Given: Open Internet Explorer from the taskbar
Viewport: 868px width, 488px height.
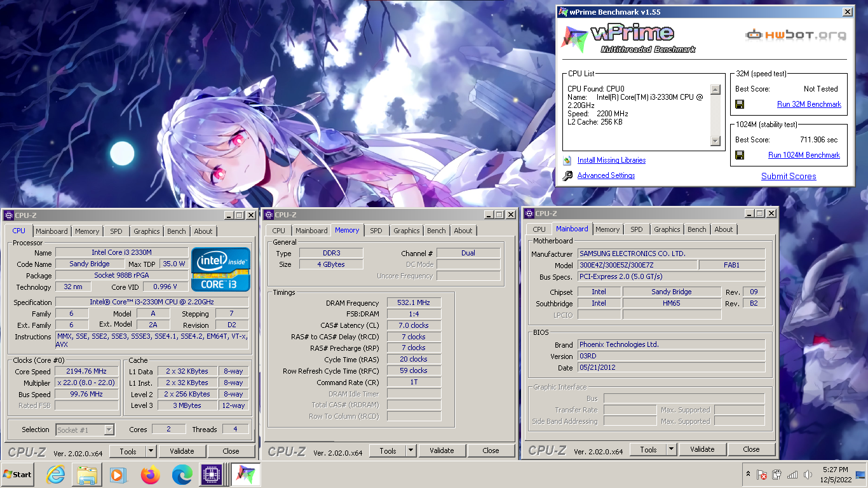Looking at the screenshot, I should click(56, 475).
